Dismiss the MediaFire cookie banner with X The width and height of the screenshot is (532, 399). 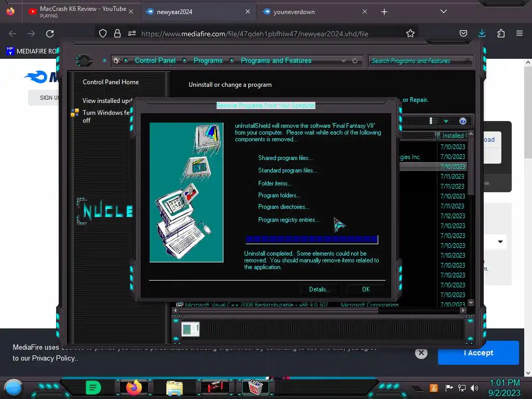pos(421,353)
